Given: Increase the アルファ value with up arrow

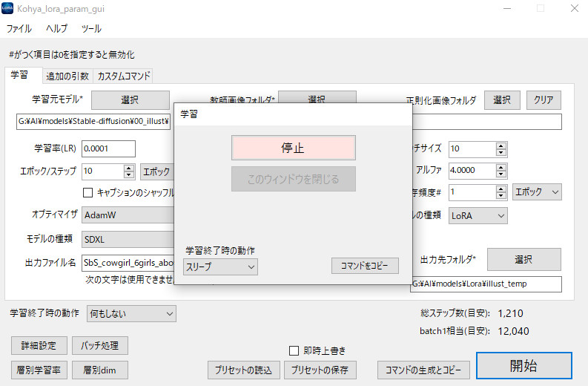Looking at the screenshot, I should pyautogui.click(x=501, y=166).
